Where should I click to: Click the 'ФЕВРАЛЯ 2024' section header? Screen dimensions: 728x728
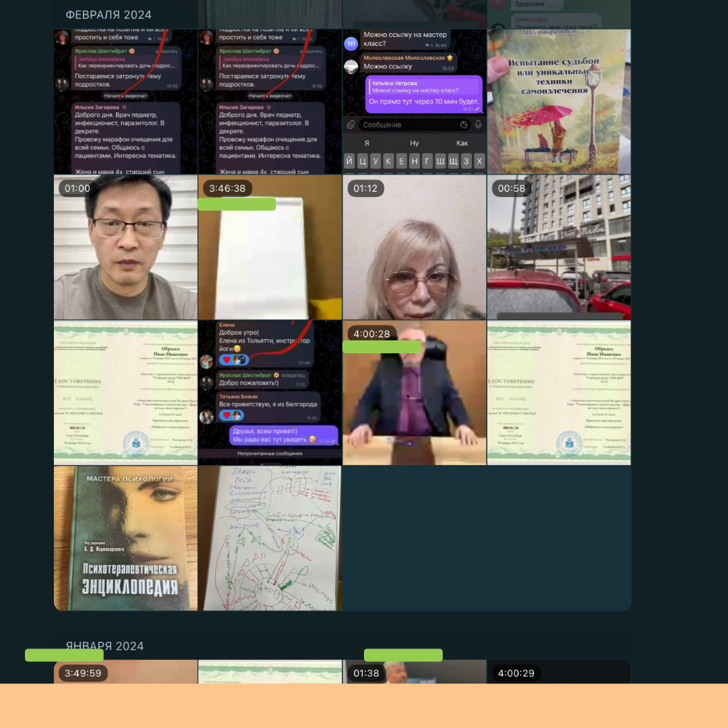[x=108, y=15]
